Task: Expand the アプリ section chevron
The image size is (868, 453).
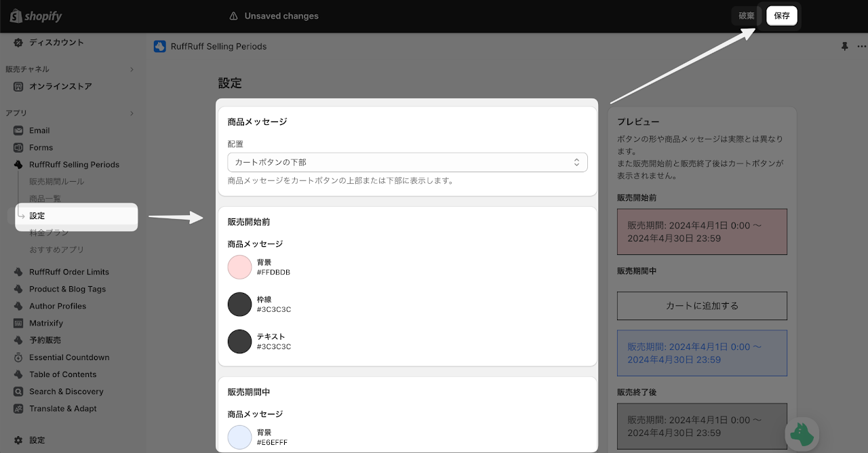Action: click(x=132, y=113)
